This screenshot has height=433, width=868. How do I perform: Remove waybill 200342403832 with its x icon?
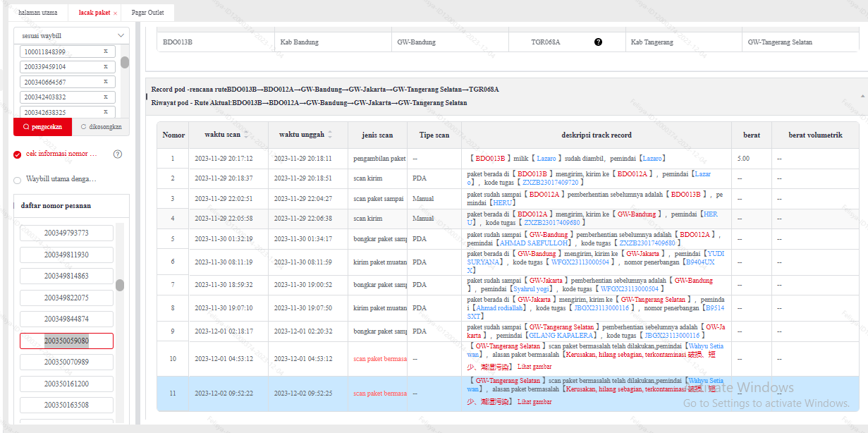click(106, 97)
